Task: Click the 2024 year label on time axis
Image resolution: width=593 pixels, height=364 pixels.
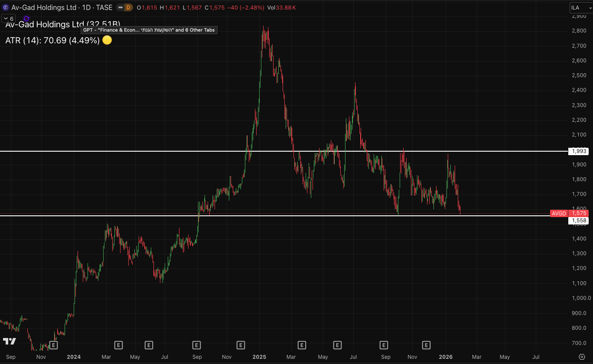Action: tap(73, 357)
